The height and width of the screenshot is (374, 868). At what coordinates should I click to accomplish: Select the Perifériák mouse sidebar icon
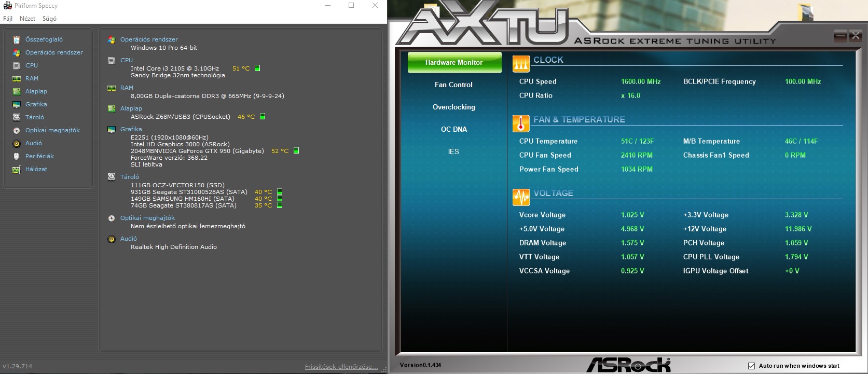17,156
